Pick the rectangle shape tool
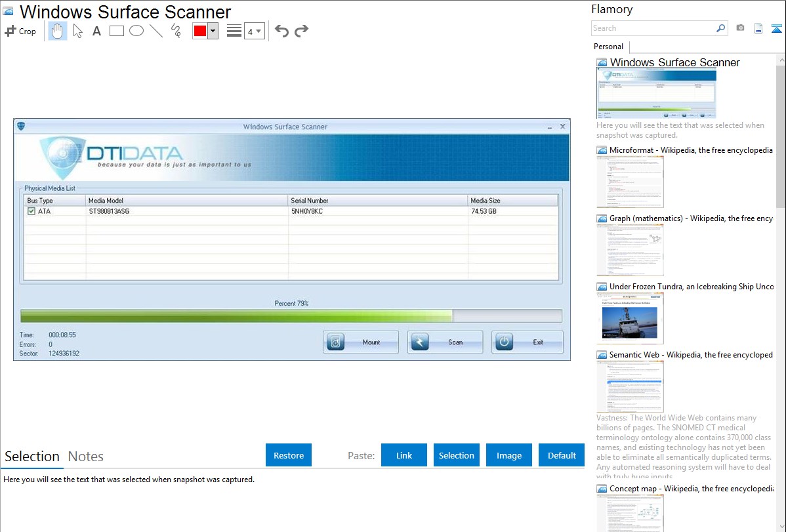 (x=116, y=31)
